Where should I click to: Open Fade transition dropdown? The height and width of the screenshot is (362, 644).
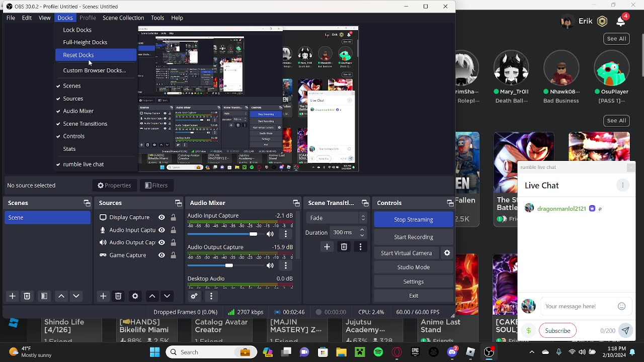pos(337,218)
